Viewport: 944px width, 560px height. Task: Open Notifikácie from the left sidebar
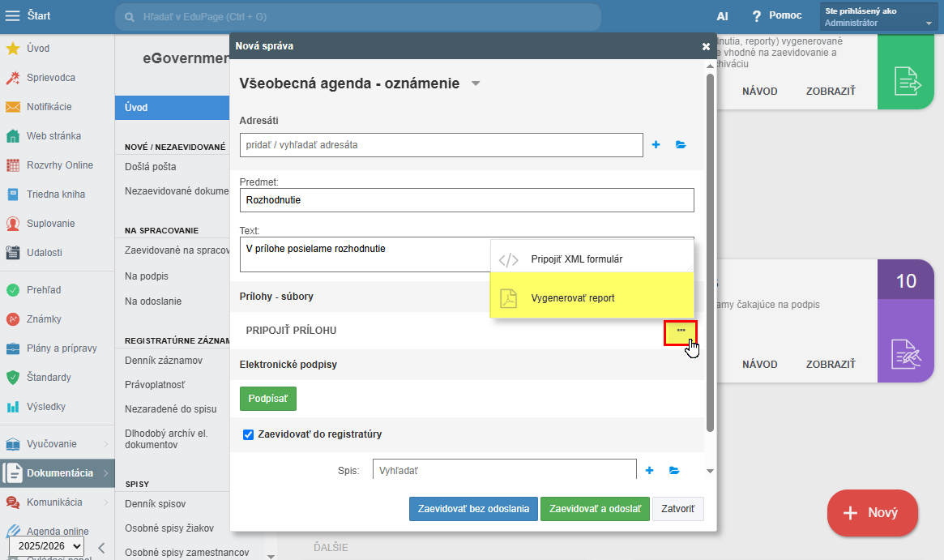point(49,107)
